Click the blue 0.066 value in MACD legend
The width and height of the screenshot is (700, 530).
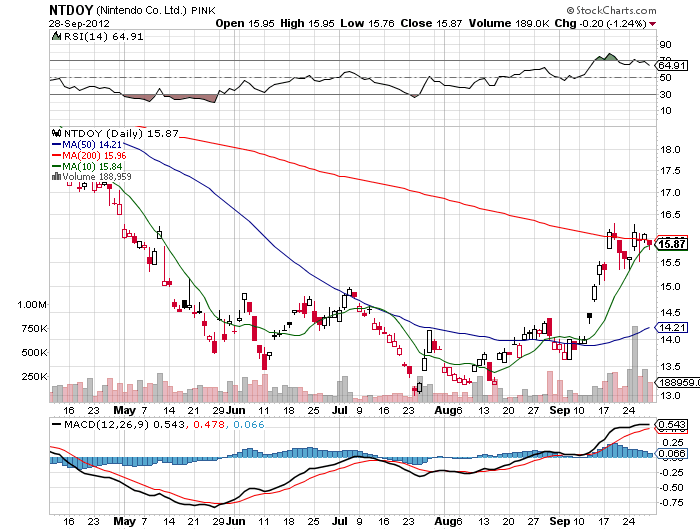coord(249,424)
